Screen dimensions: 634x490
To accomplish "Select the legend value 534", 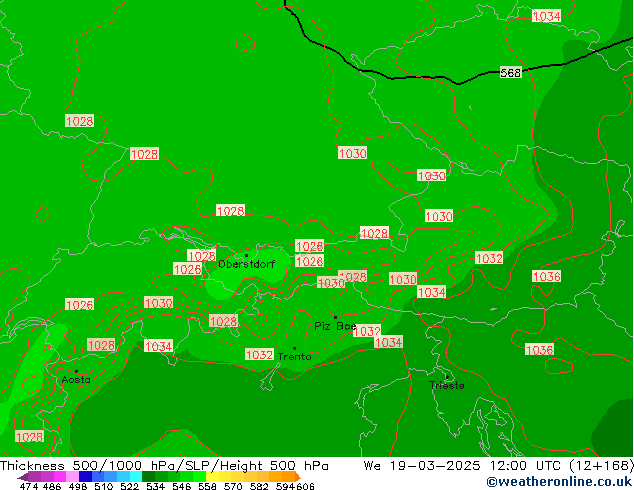I will click(156, 486).
